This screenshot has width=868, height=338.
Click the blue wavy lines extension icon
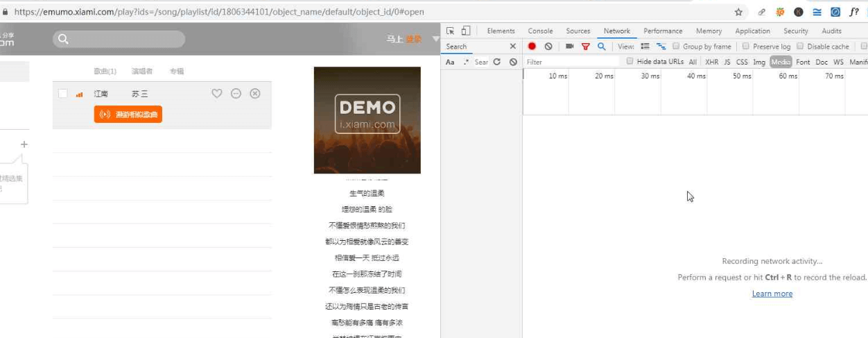tap(817, 12)
